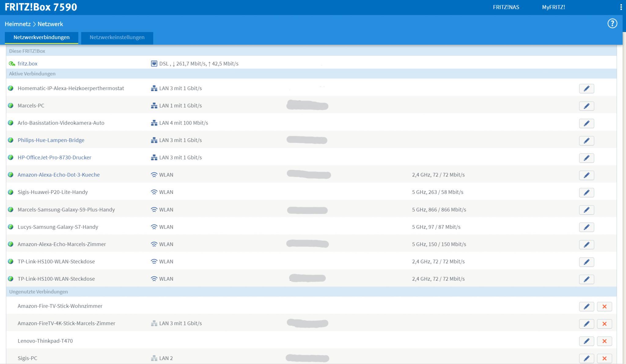Image resolution: width=626 pixels, height=364 pixels.
Task: Open edit for Philips-Hue-Lampen-Bridge
Action: 586,140
